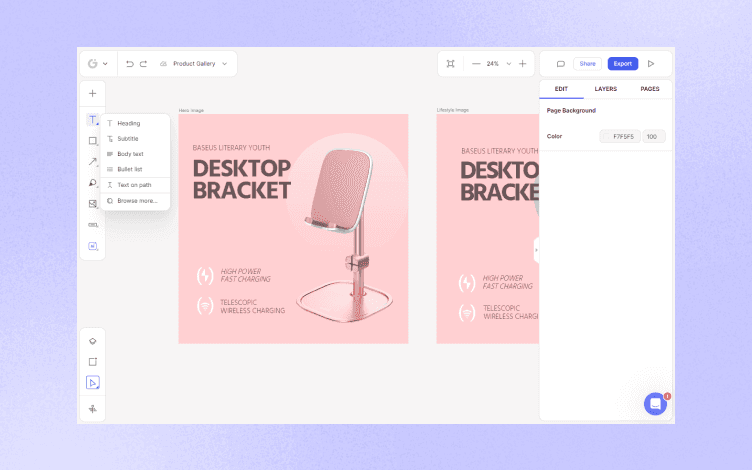Activate the pointer selection tool
The height and width of the screenshot is (470, 752).
click(93, 383)
